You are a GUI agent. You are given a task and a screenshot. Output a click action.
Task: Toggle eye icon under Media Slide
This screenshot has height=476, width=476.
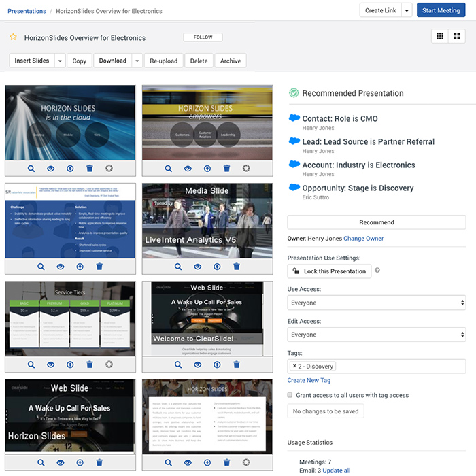tap(198, 267)
